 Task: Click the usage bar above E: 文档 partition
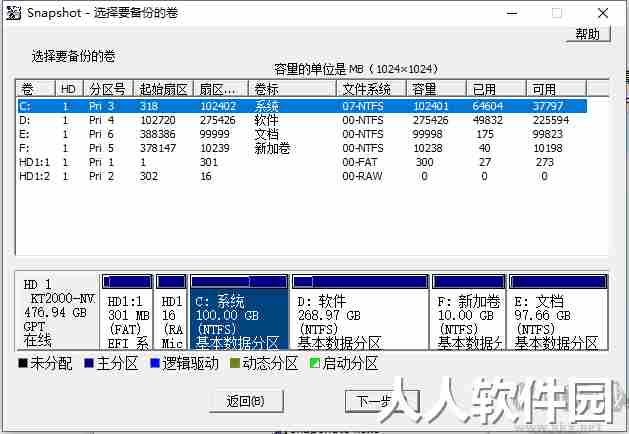(558, 282)
